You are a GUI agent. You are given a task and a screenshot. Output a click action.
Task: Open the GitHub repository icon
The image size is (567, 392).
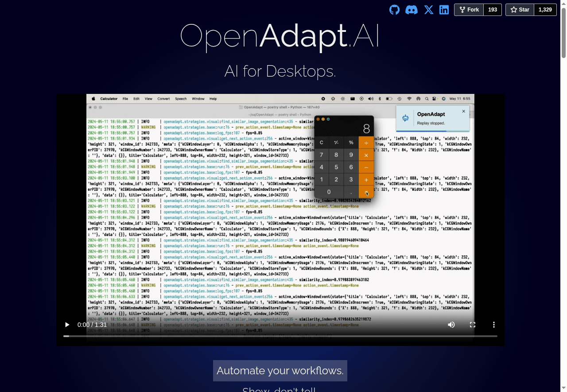[394, 10]
